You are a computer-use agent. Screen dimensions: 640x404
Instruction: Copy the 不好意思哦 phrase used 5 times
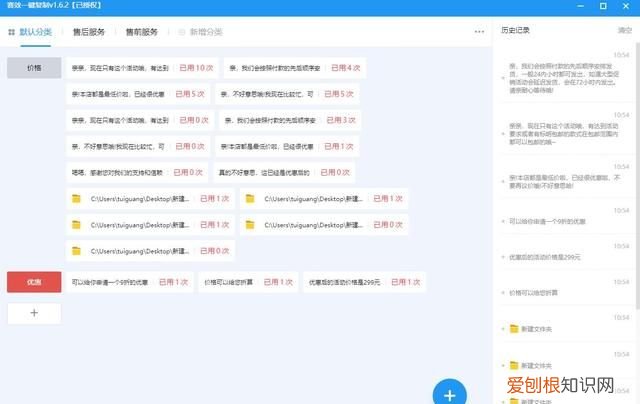[x=287, y=94]
